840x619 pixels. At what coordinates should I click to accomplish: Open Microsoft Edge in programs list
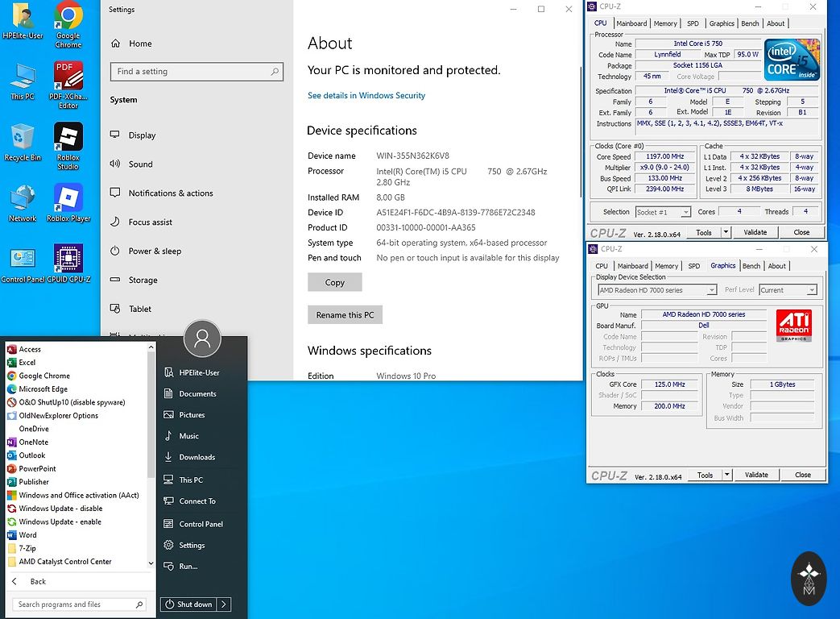pyautogui.click(x=43, y=389)
